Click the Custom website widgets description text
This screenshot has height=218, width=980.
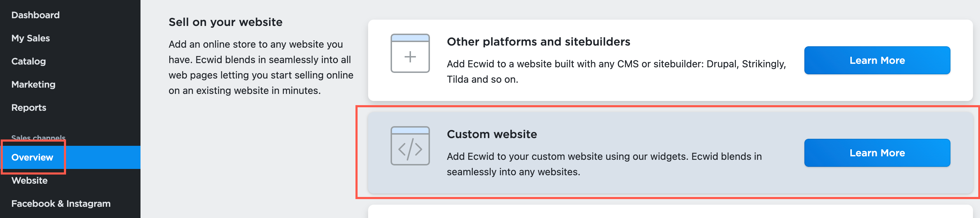604,164
